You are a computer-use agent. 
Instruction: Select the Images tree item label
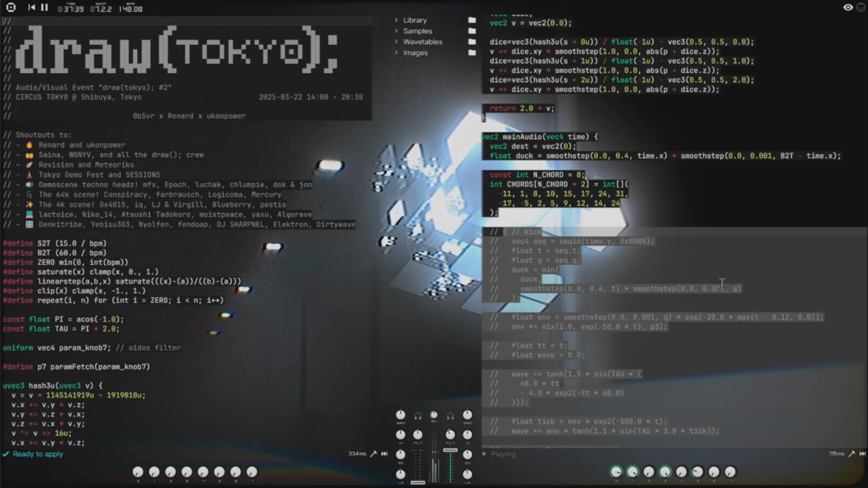(x=415, y=52)
